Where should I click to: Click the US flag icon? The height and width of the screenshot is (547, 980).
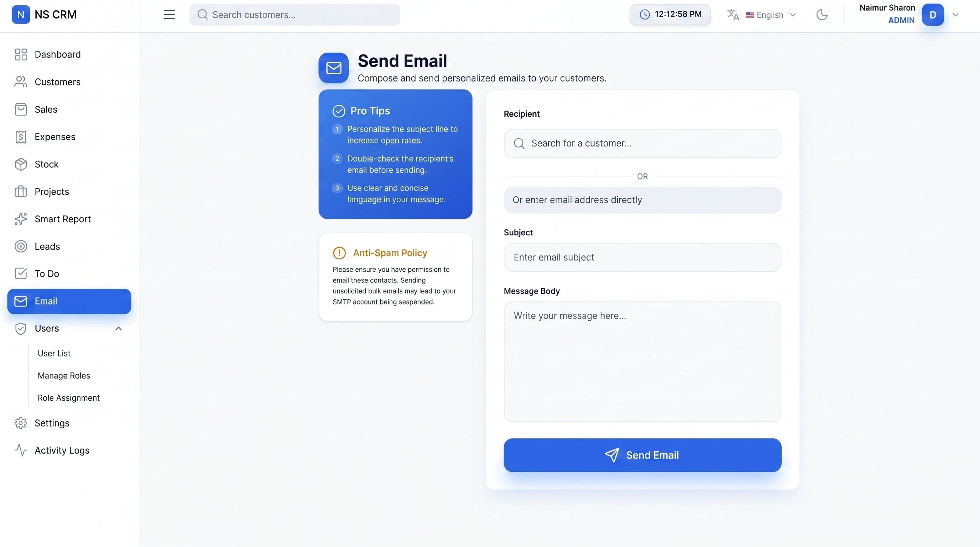point(750,15)
